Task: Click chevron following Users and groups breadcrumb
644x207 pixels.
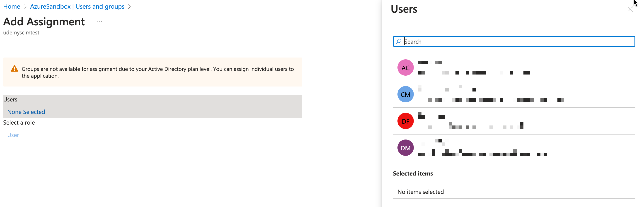Action: pyautogui.click(x=129, y=7)
